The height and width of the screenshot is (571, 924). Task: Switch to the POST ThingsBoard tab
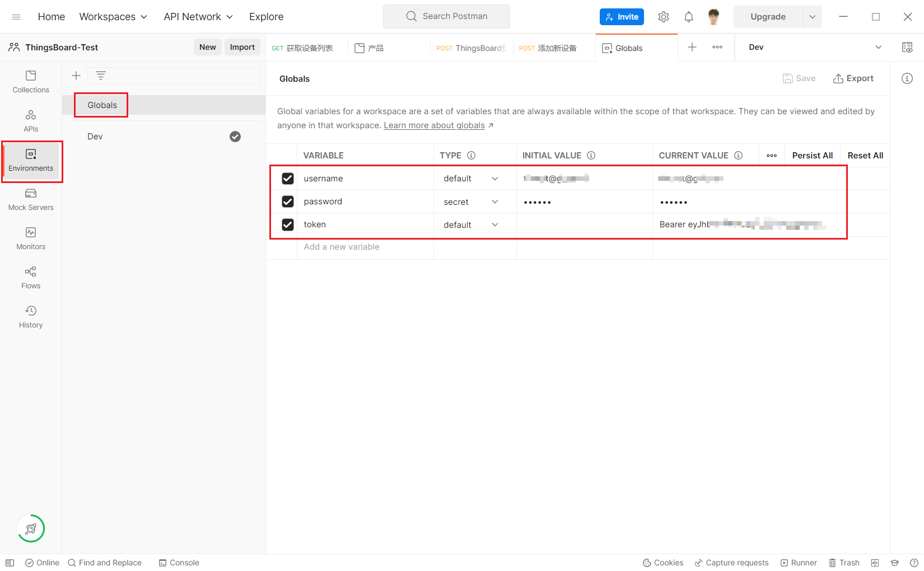pyautogui.click(x=471, y=48)
